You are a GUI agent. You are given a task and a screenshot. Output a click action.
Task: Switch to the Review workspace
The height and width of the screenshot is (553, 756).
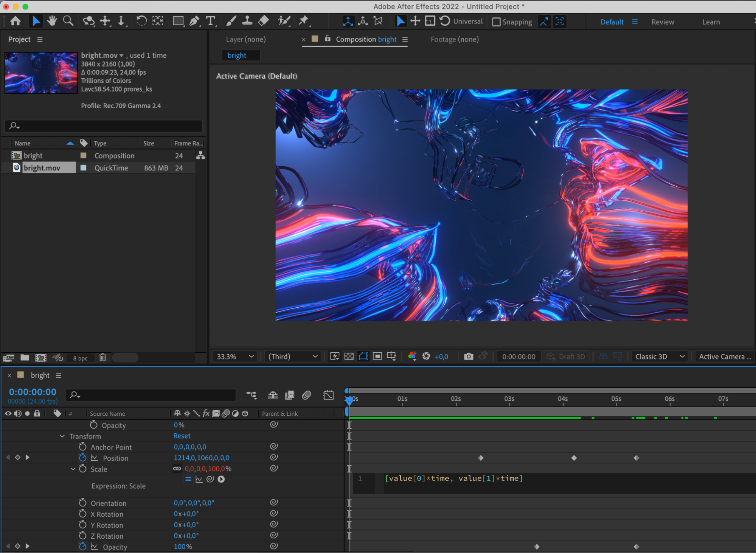click(x=662, y=22)
